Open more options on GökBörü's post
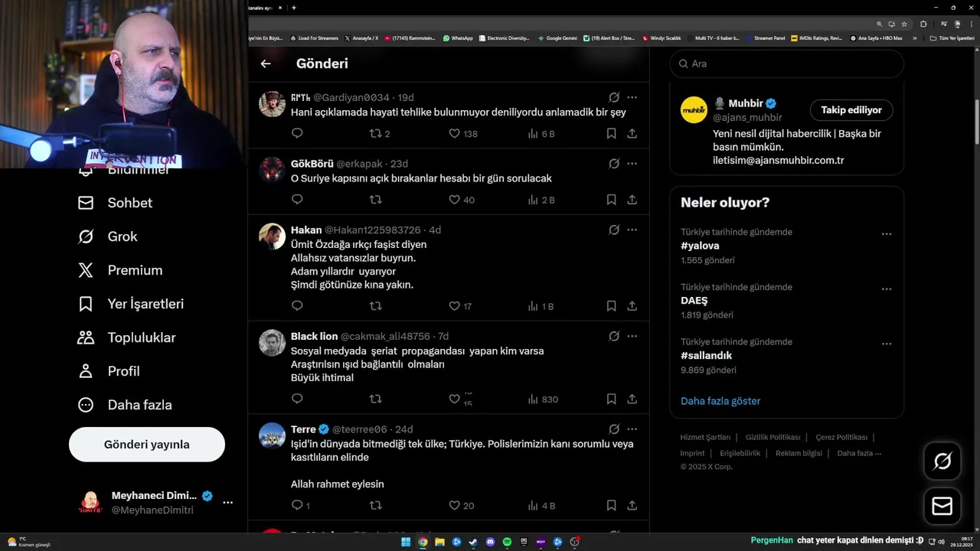The width and height of the screenshot is (980, 551). 632,164
